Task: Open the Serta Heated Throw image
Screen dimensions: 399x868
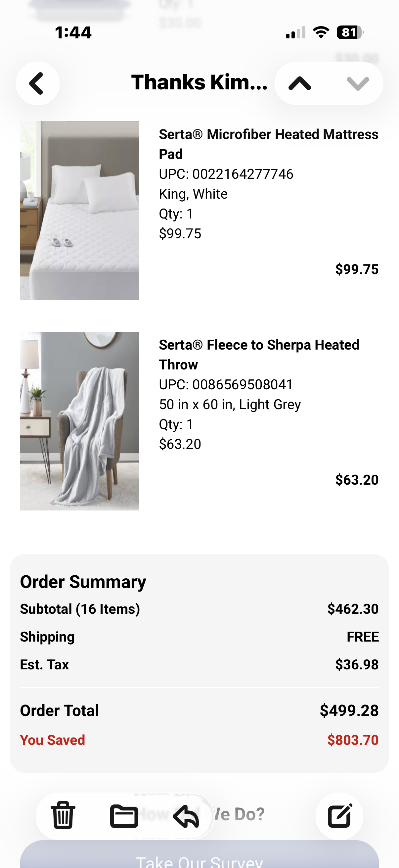Action: [x=79, y=421]
